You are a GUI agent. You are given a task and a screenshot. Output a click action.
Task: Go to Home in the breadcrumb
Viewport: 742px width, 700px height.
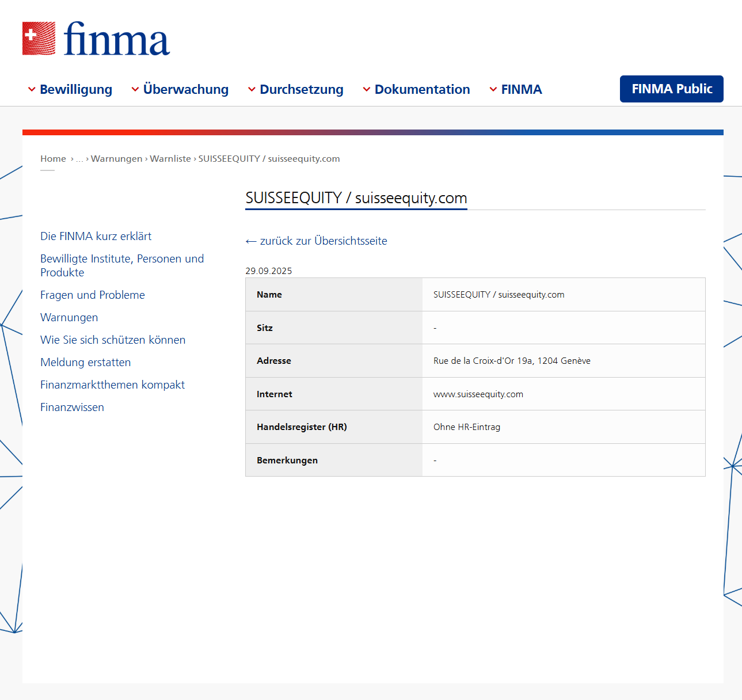[53, 159]
